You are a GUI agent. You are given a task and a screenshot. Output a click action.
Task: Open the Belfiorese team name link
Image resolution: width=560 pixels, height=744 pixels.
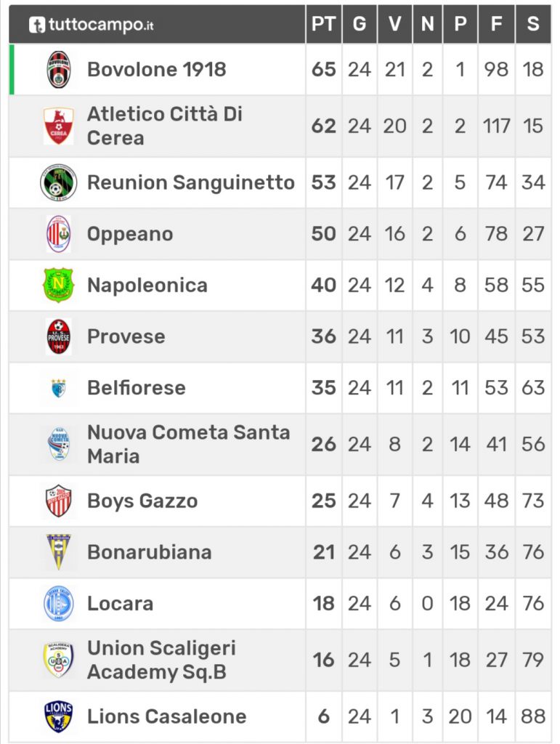pos(137,388)
